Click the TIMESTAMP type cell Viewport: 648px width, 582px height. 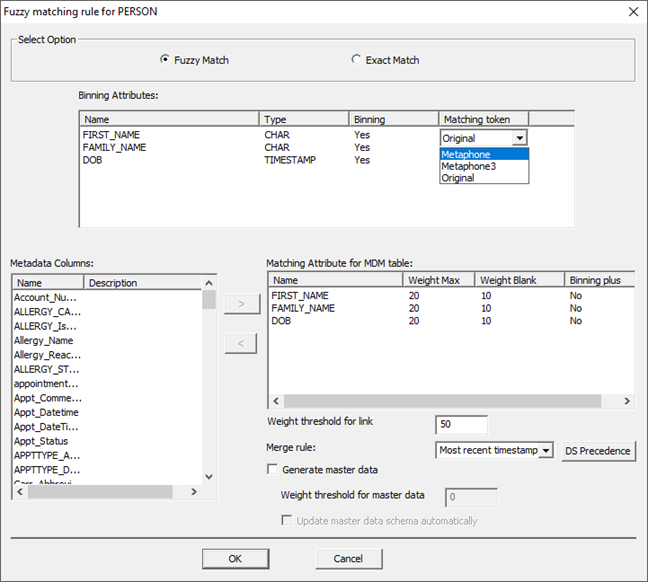click(x=290, y=160)
